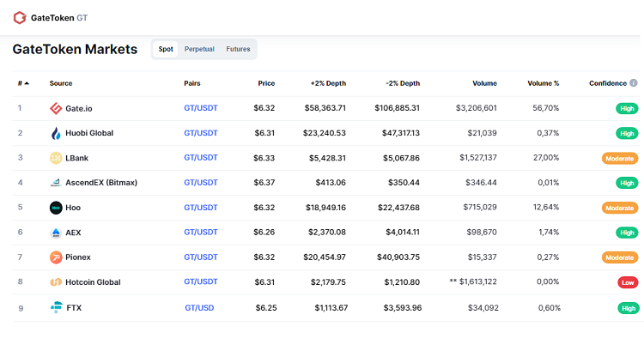Open the GT/USD pair link for FTX

point(199,307)
